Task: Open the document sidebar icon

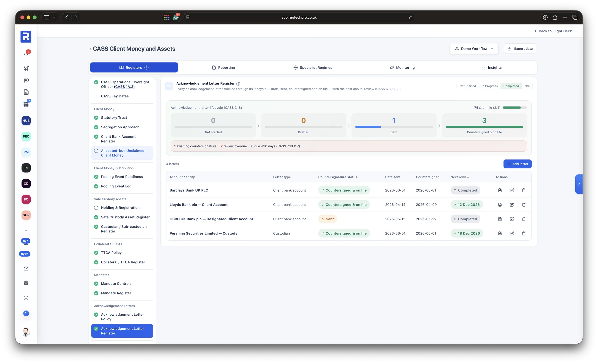Action: click(x=26, y=92)
